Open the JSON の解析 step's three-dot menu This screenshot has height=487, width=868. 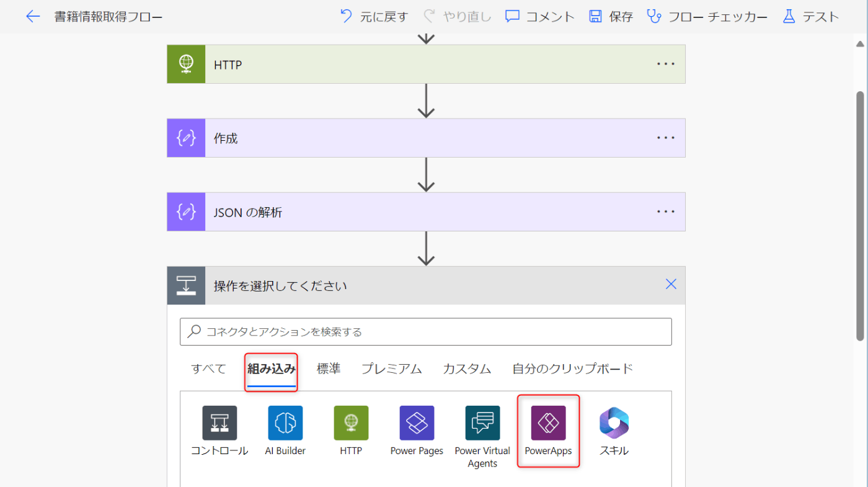665,212
